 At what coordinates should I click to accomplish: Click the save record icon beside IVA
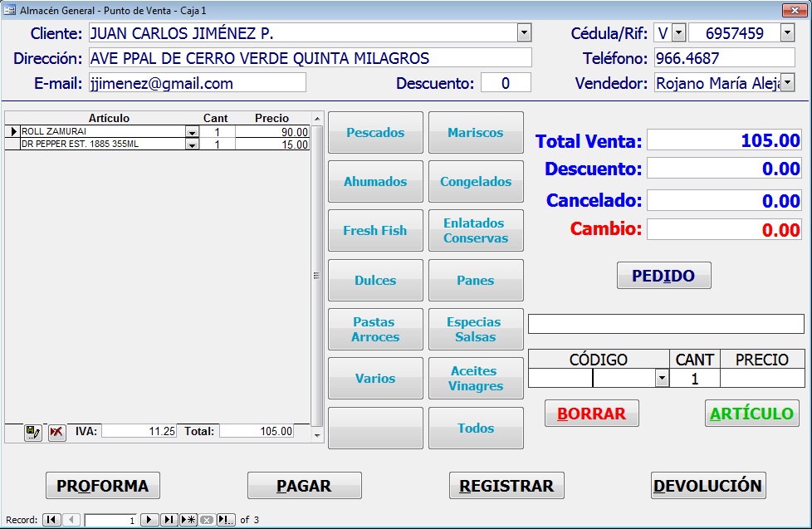click(33, 432)
